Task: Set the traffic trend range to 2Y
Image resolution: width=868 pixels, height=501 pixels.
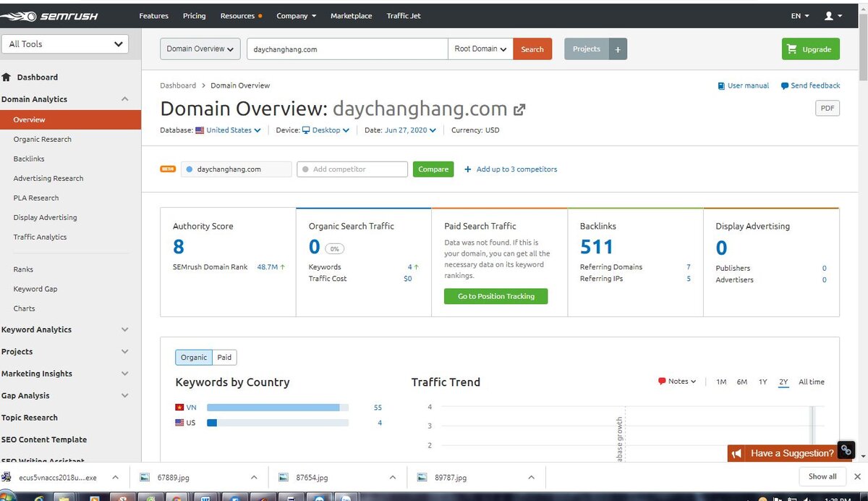Action: tap(783, 382)
